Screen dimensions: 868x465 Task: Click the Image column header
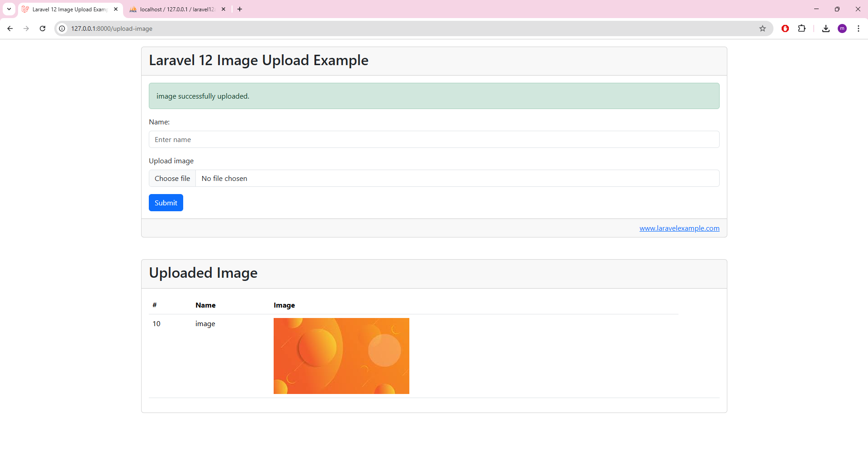284,305
